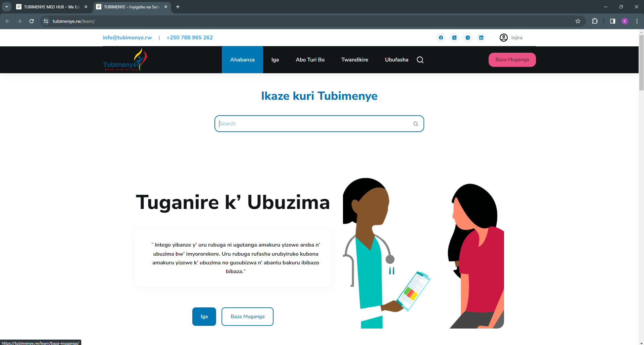Open the X (Twitter) social icon

point(454,38)
